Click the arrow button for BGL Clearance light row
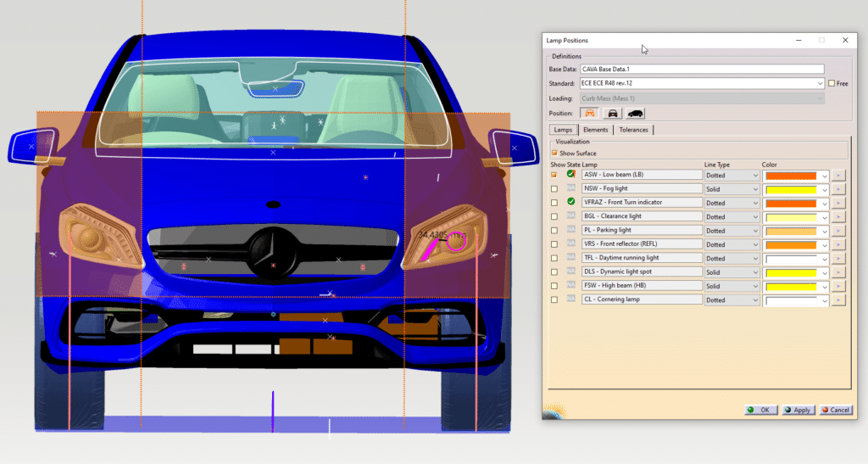Viewport: 868px width, 464px height. click(838, 216)
